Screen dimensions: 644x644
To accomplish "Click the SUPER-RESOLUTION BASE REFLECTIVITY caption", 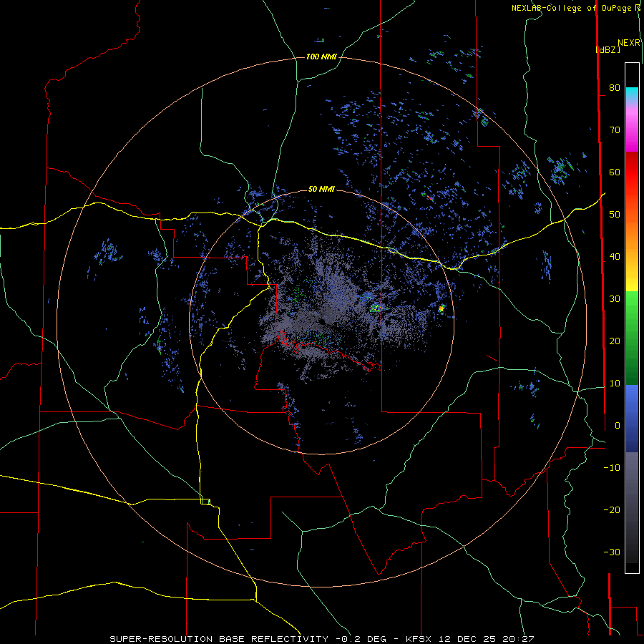I will (x=219, y=639).
